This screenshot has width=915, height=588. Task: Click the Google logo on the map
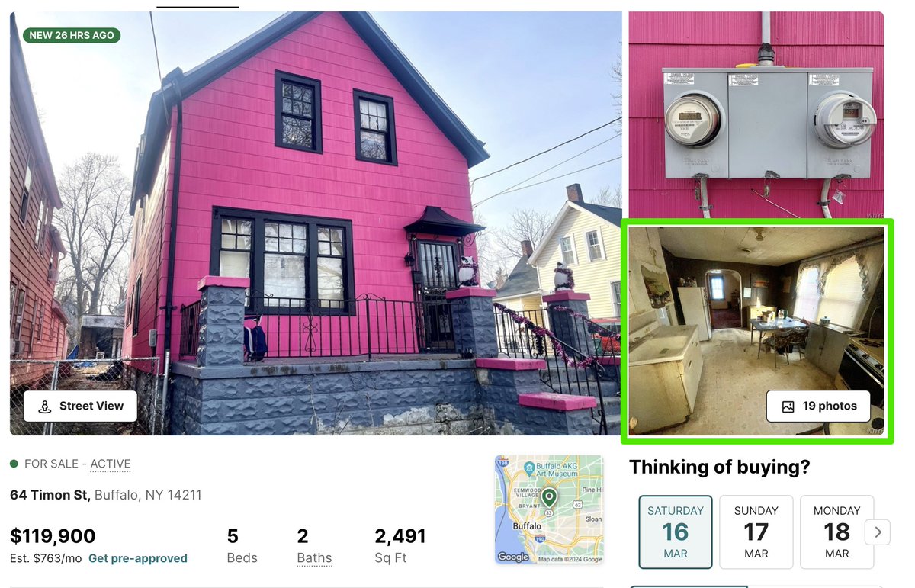click(513, 557)
